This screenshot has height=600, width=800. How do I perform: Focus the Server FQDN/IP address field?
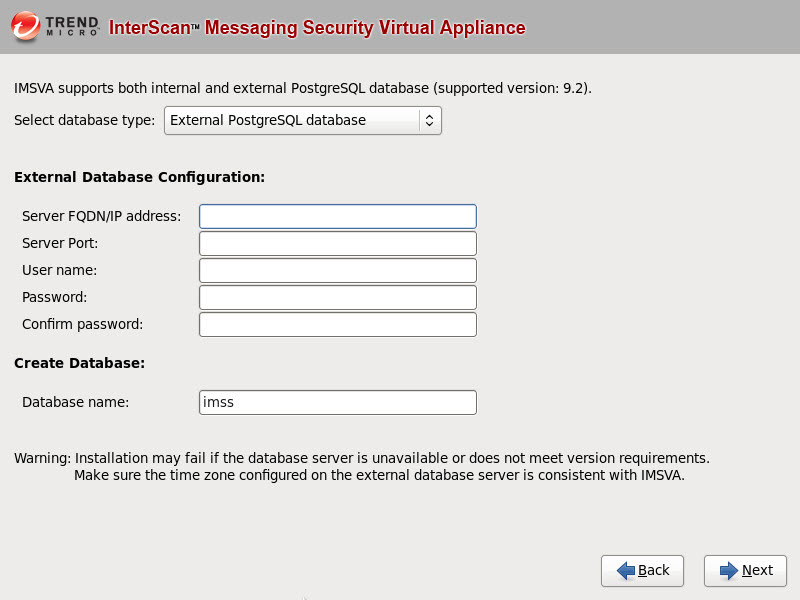tap(337, 216)
